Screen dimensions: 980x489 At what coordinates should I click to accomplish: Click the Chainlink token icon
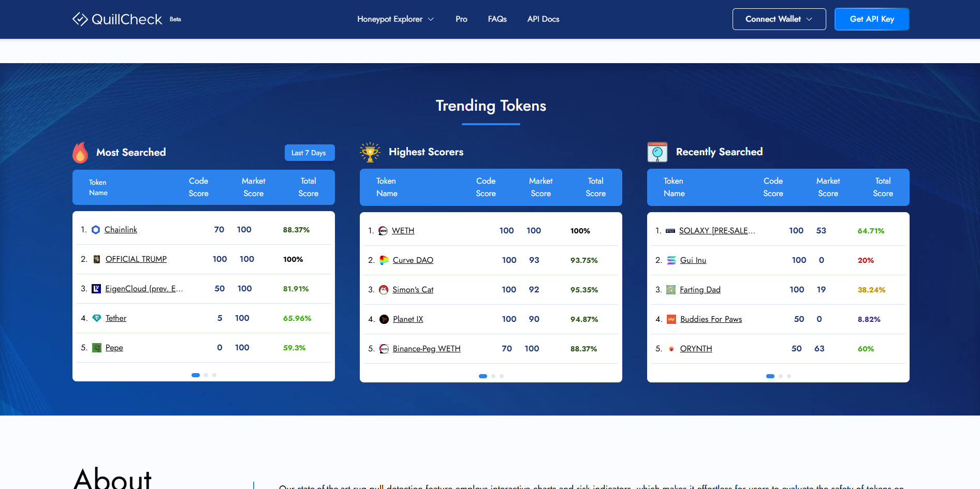click(96, 230)
